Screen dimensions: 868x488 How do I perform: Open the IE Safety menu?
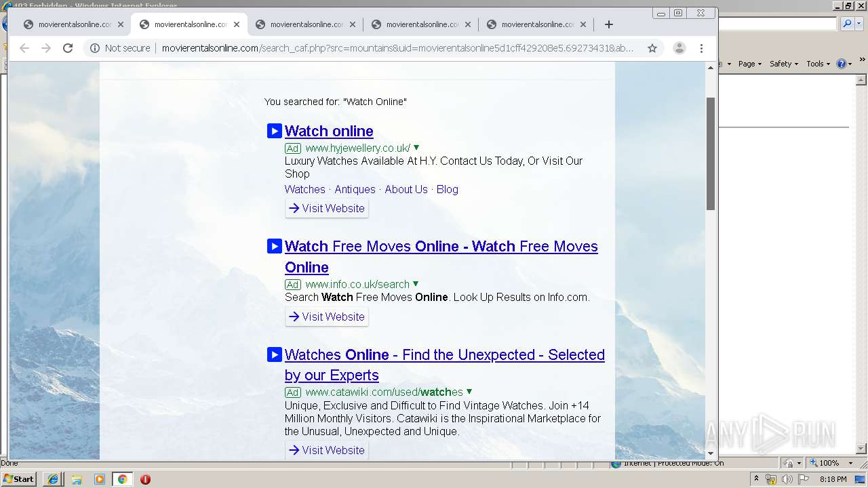coord(784,64)
